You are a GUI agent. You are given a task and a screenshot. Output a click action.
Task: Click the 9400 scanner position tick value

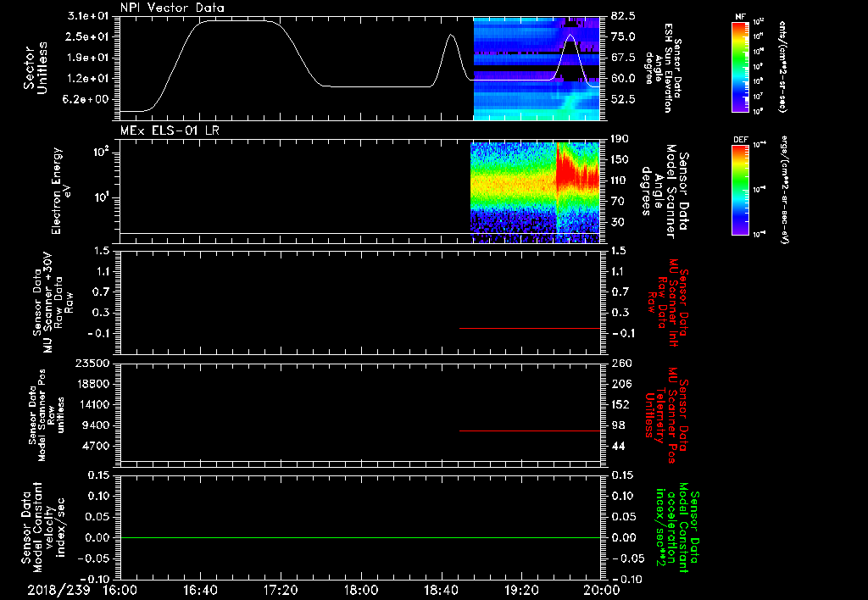pyautogui.click(x=97, y=425)
